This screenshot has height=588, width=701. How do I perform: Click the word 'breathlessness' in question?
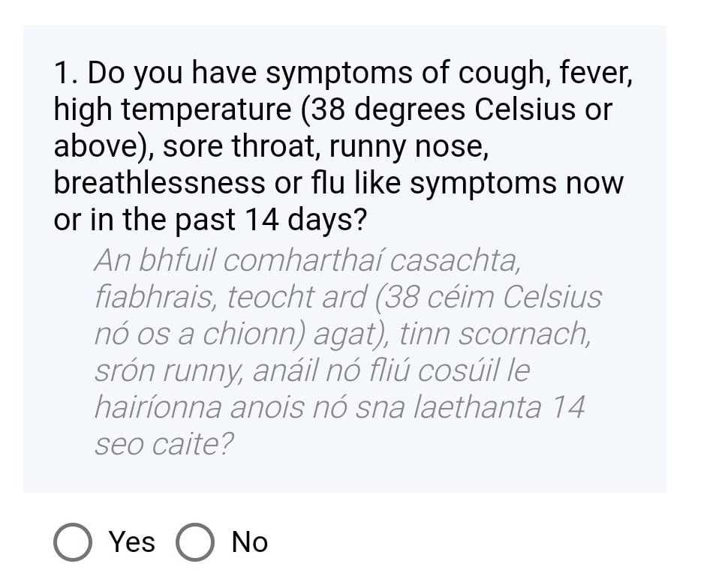click(160, 182)
